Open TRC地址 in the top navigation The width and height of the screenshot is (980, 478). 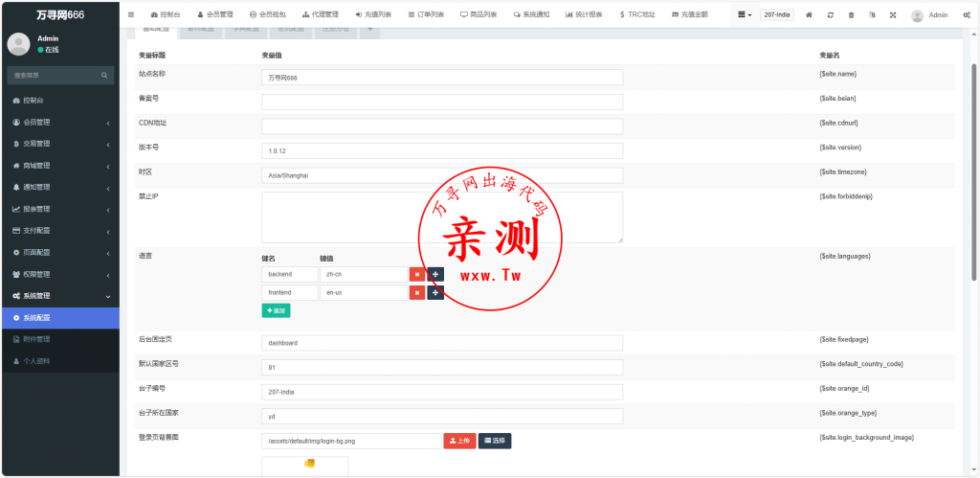[x=637, y=15]
